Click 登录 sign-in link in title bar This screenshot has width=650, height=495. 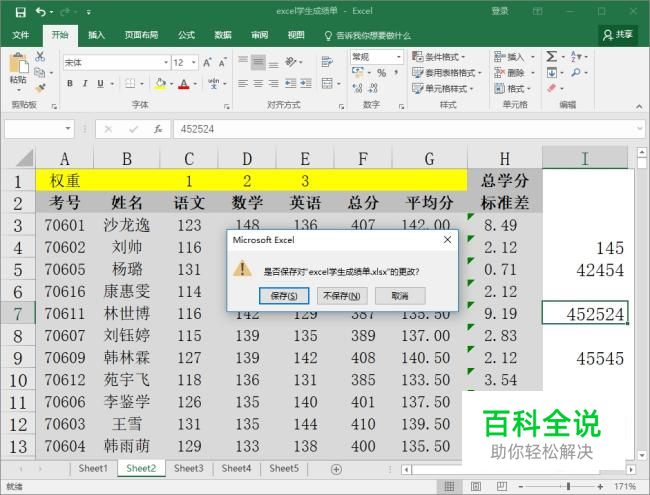pos(500,11)
